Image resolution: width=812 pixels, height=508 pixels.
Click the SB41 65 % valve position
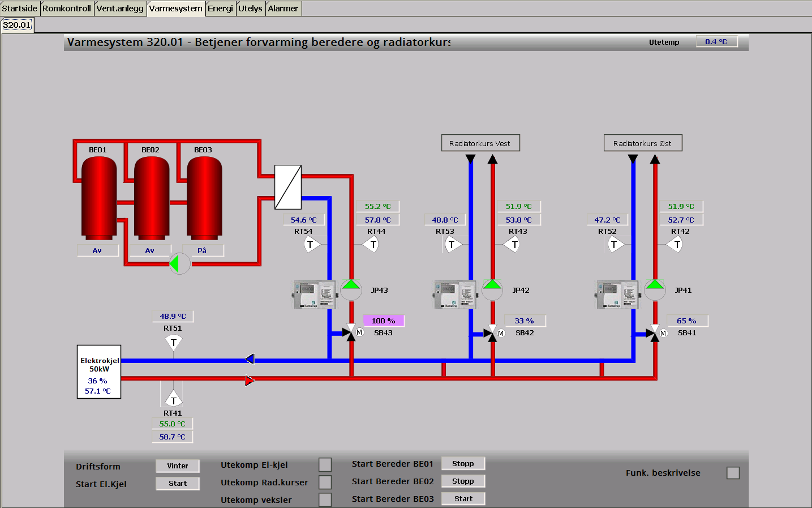pos(688,321)
